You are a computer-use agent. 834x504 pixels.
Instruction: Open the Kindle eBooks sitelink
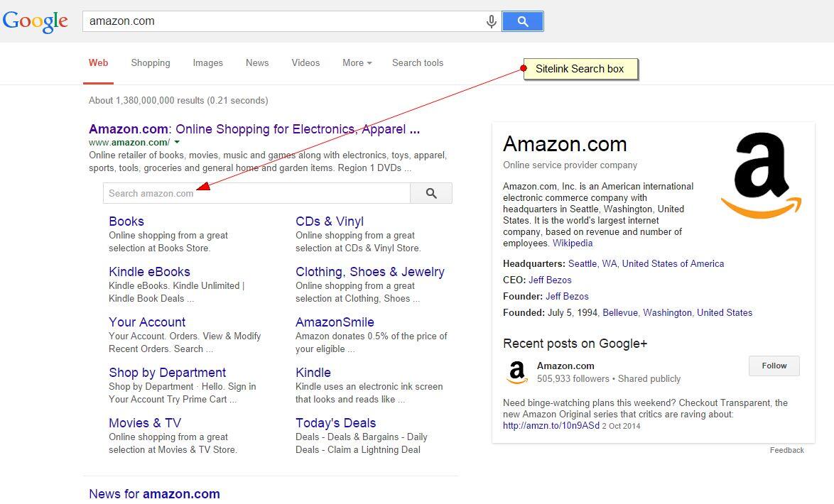click(x=149, y=272)
